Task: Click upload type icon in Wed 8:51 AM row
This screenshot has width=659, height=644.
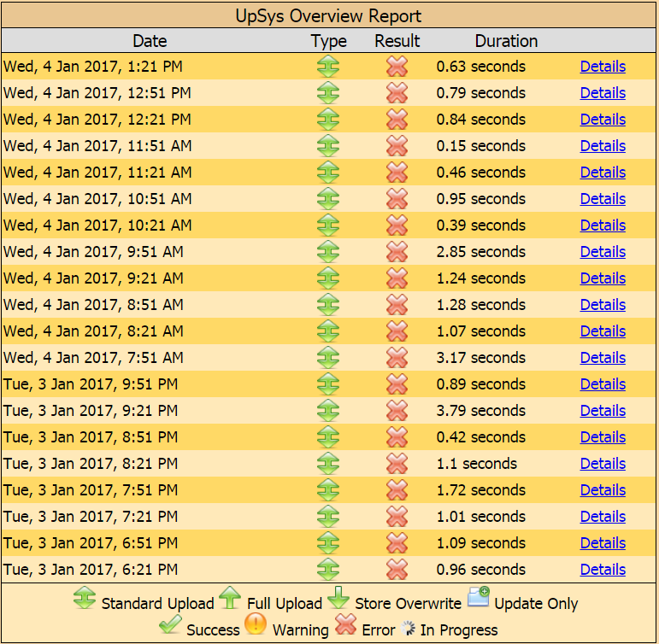Action: tap(328, 305)
